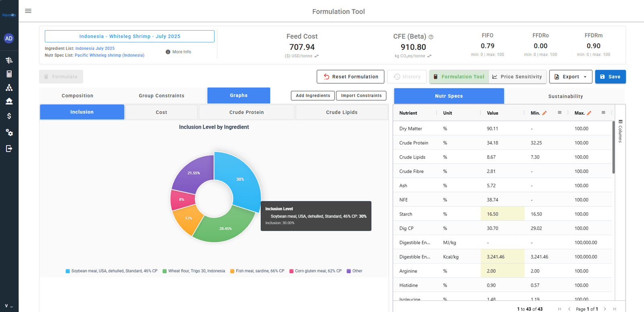The height and width of the screenshot is (312, 644).
Task: Sort by the Nutrient column header
Action: (408, 113)
